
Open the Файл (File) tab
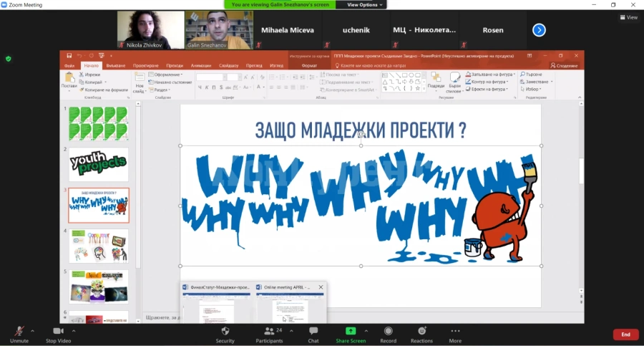point(69,66)
